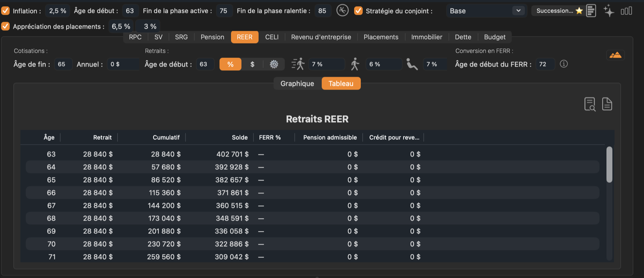The height and width of the screenshot is (278, 644).
Task: Open the bar chart icon at top right
Action: point(626,11)
